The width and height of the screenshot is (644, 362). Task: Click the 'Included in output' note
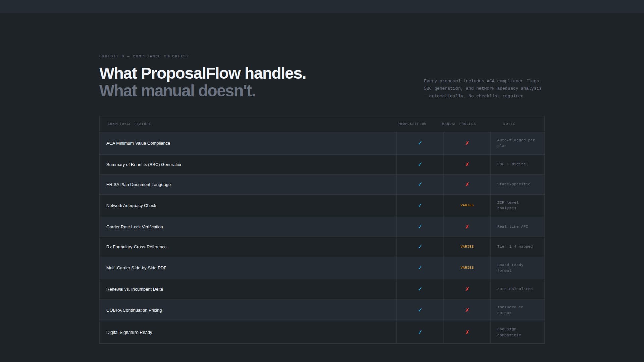(x=510, y=310)
